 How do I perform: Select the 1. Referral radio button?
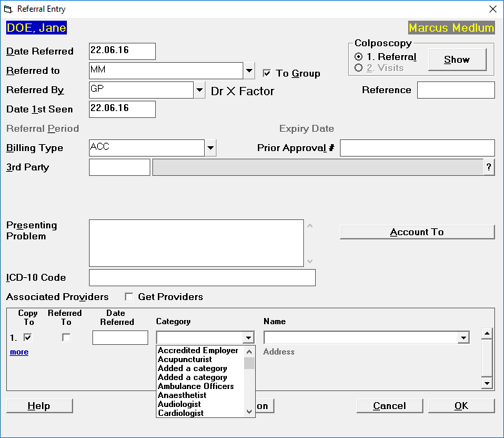pyautogui.click(x=359, y=57)
